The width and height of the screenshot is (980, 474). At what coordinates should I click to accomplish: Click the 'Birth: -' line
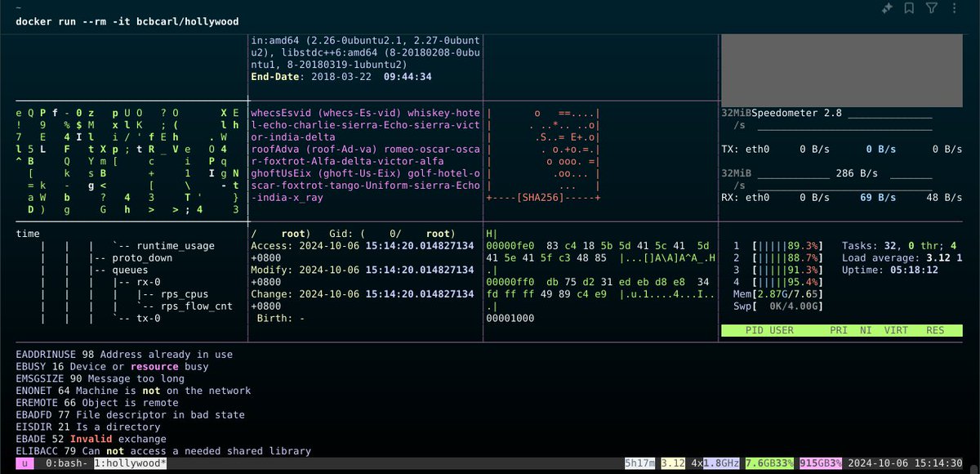pos(279,318)
